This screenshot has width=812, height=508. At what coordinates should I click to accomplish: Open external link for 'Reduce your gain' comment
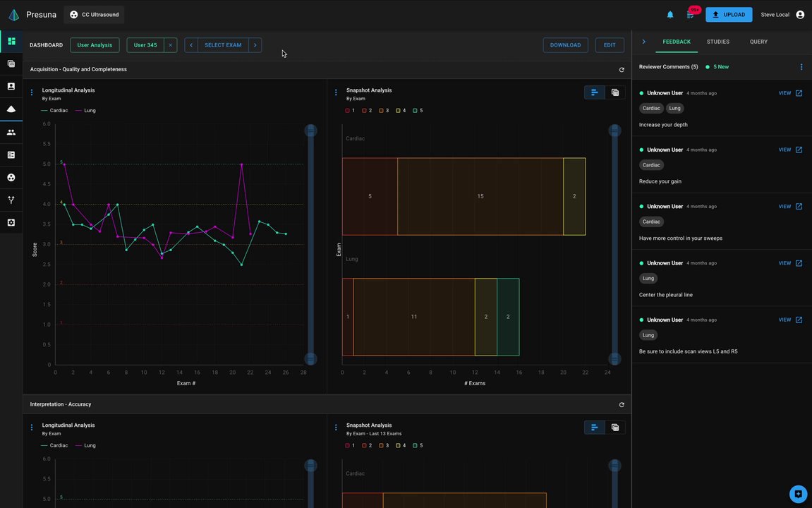(799, 150)
